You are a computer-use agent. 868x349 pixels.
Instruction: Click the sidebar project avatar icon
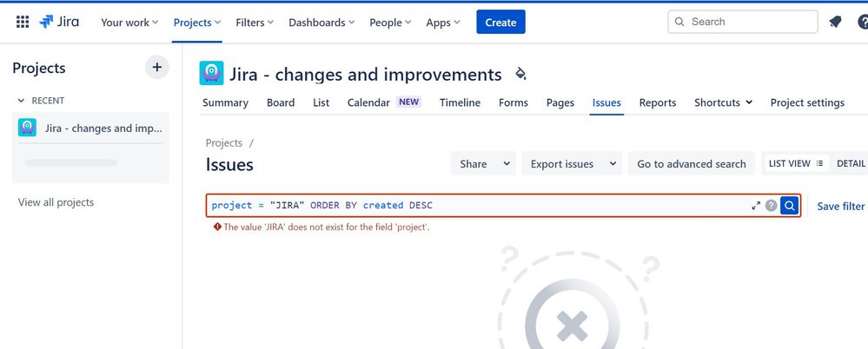pos(27,128)
